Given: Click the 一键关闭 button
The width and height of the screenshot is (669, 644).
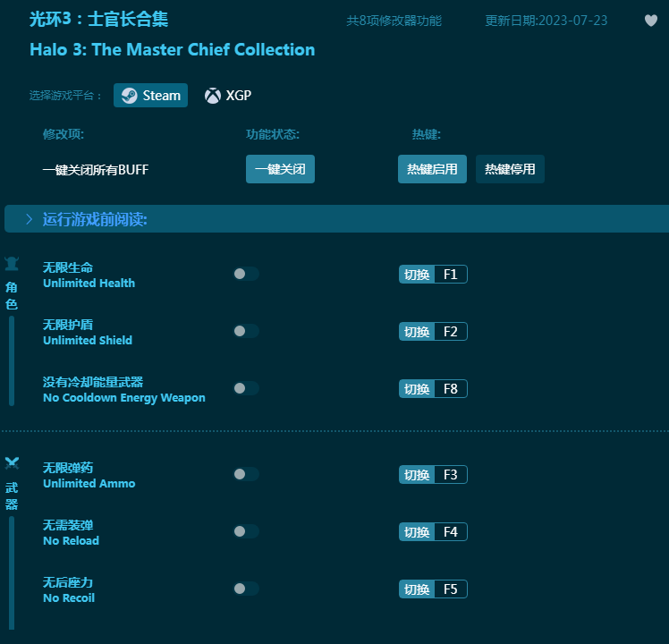Looking at the screenshot, I should pos(280,169).
